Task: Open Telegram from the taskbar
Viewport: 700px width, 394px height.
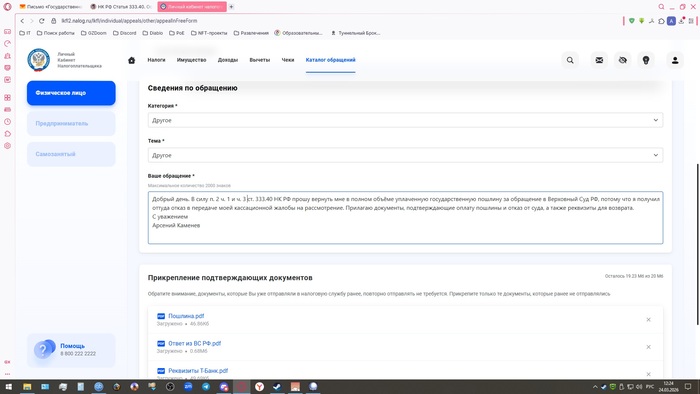Action: pos(206,387)
